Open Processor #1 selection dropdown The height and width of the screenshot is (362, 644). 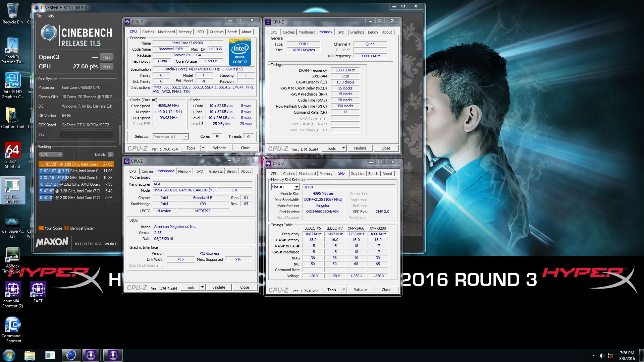tap(171, 136)
